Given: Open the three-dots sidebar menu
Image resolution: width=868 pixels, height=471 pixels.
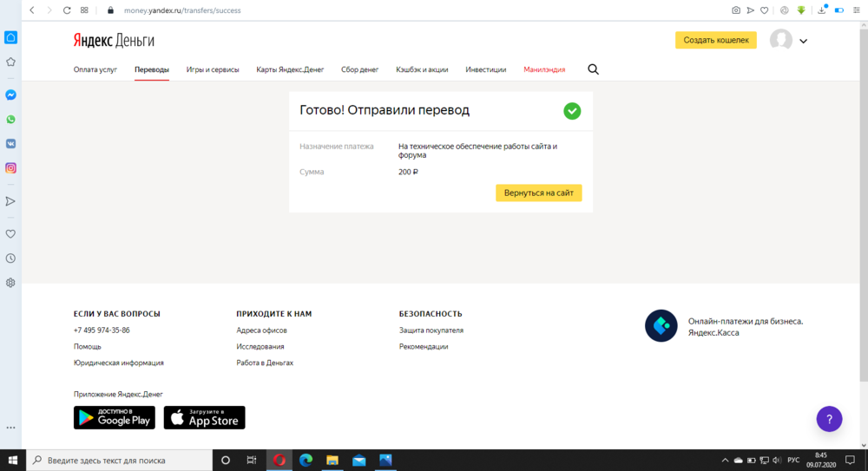Looking at the screenshot, I should pyautogui.click(x=10, y=428).
